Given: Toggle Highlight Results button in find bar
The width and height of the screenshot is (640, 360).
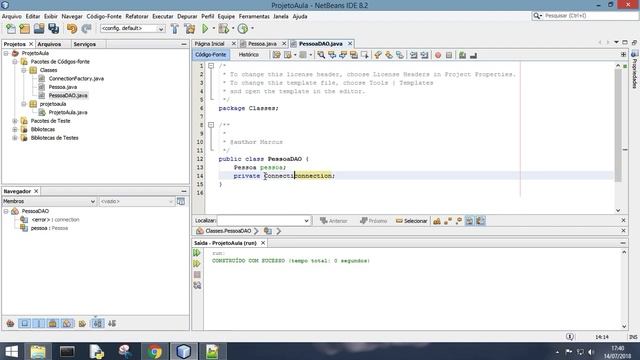Looking at the screenshot, I should [469, 221].
